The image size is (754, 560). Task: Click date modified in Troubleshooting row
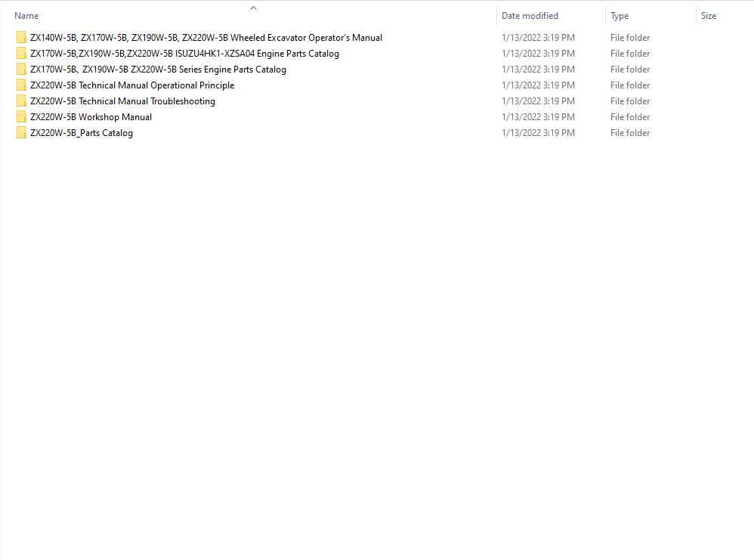click(538, 101)
